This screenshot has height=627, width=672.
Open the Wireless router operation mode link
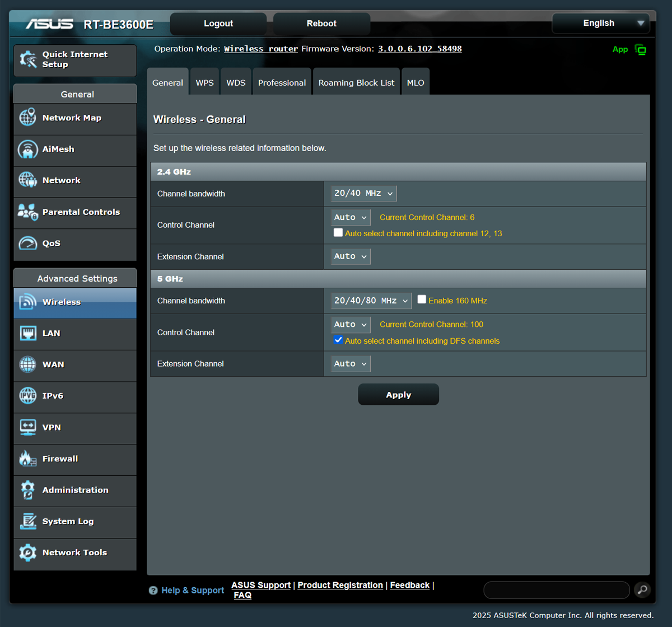[261, 49]
